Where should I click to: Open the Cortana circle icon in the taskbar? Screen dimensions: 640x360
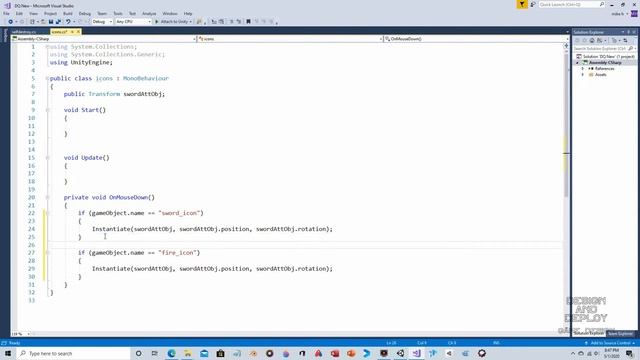(x=138, y=353)
